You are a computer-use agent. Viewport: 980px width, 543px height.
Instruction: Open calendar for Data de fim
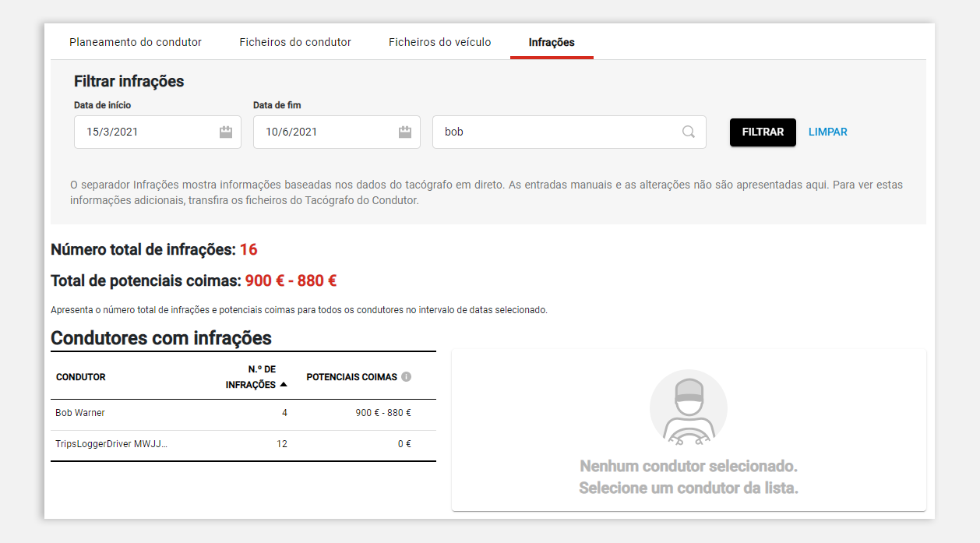(405, 132)
